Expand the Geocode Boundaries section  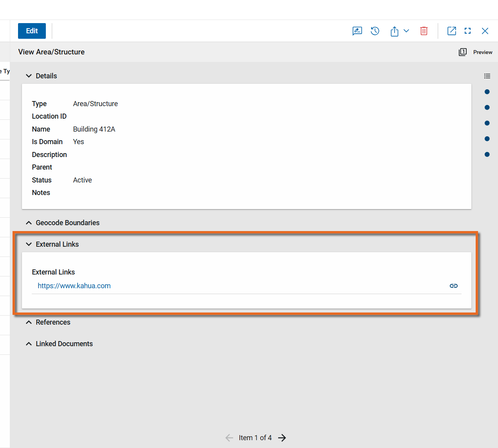point(29,223)
